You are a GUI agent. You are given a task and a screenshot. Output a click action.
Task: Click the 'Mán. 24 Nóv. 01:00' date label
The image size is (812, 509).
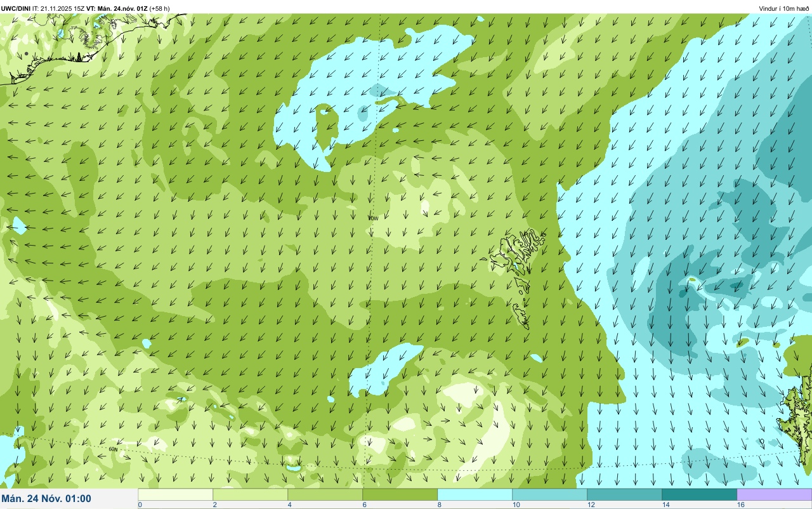pyautogui.click(x=46, y=499)
